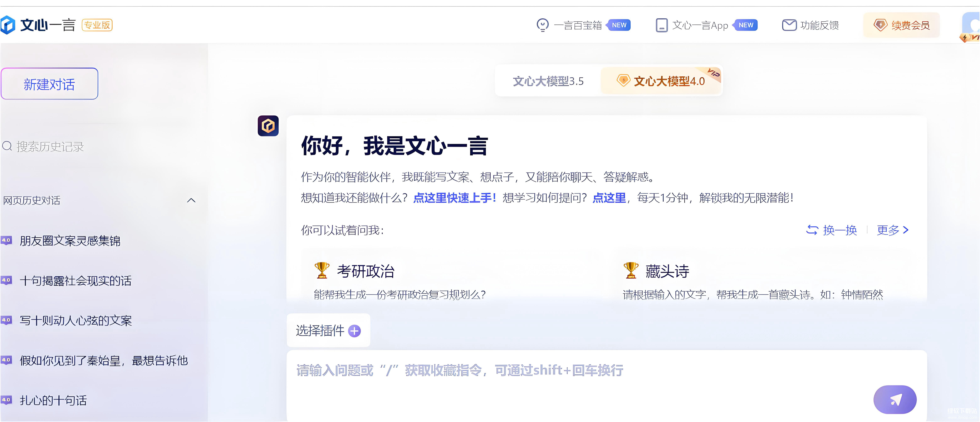980x422 pixels.
Task: Click the 4.0 badge beside 扎心的十句话
Action: tap(6, 400)
